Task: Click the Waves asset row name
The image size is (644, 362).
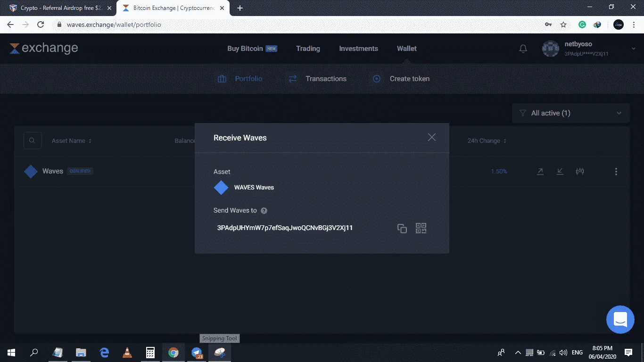Action: click(x=53, y=171)
